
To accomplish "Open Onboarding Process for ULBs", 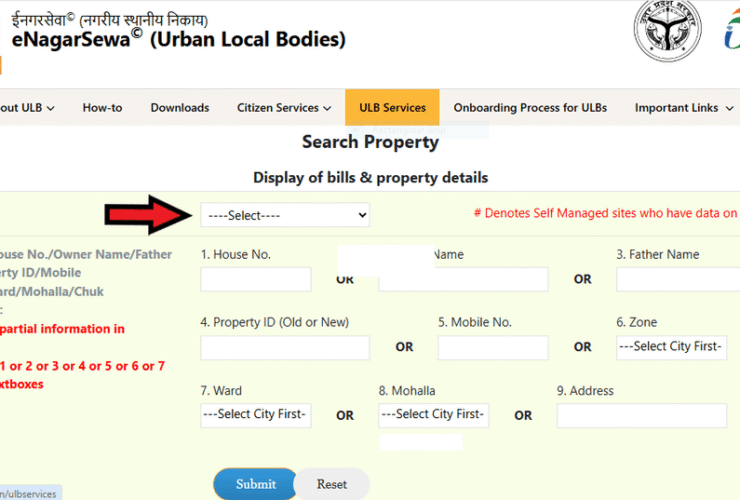I will point(530,108).
